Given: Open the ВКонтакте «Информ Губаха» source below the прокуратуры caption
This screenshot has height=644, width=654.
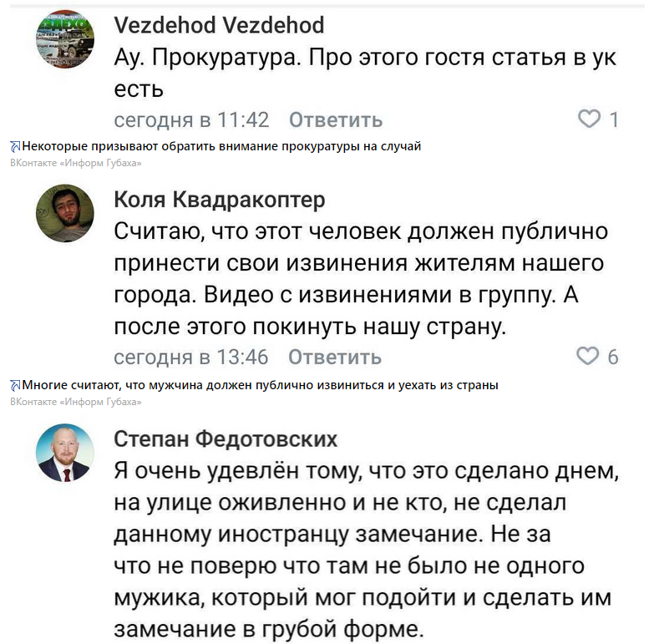Looking at the screenshot, I should pyautogui.click(x=76, y=163).
